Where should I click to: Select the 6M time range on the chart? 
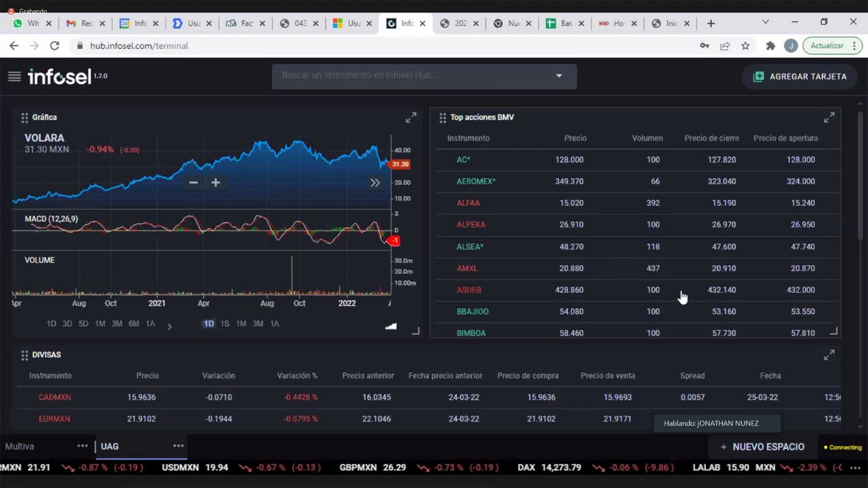134,324
